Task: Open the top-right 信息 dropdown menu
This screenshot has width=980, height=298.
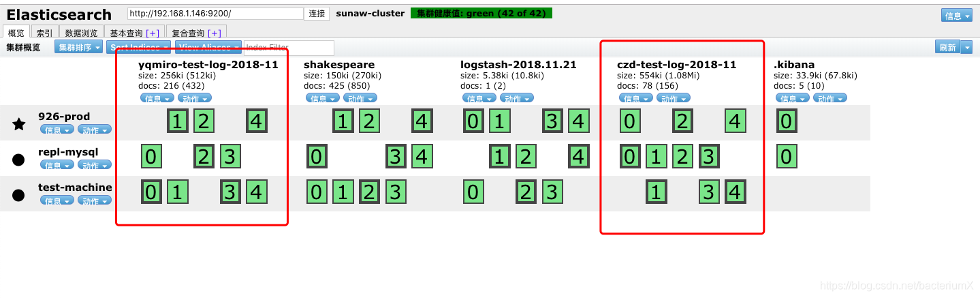Action: (x=958, y=16)
